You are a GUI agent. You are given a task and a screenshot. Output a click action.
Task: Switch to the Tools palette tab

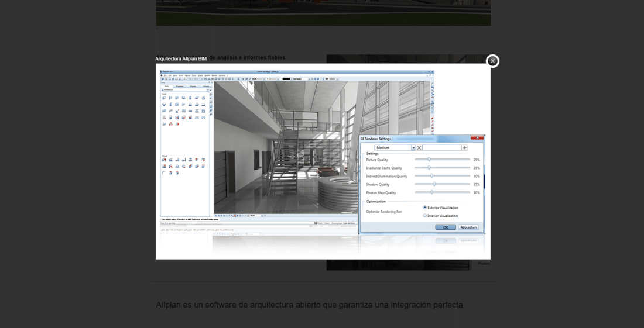pos(166,86)
